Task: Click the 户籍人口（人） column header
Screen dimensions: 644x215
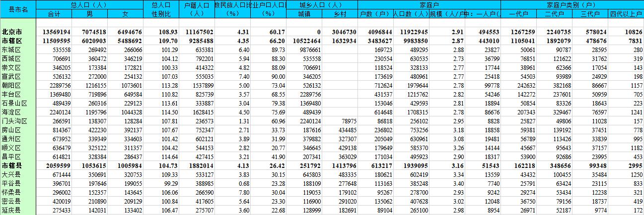Action: (x=196, y=9)
